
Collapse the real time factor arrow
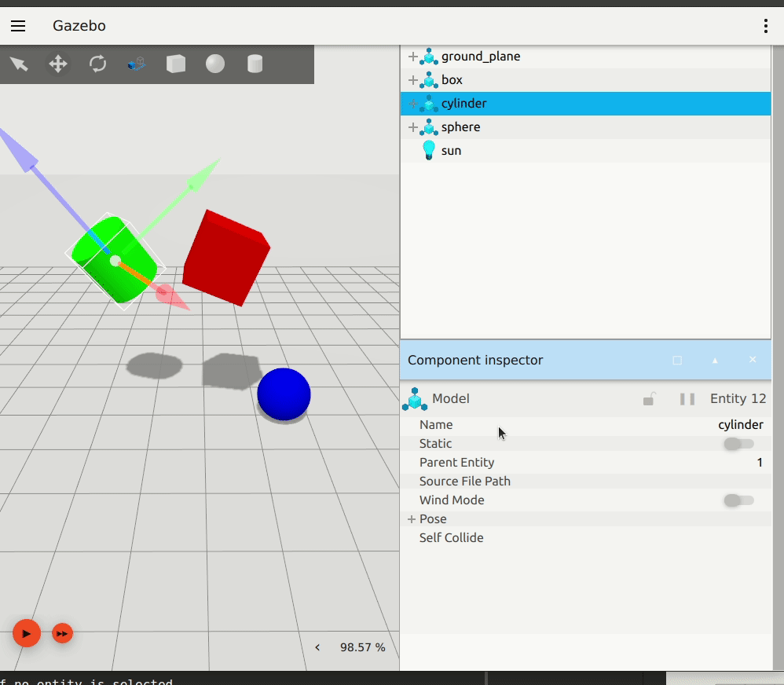pyautogui.click(x=317, y=647)
